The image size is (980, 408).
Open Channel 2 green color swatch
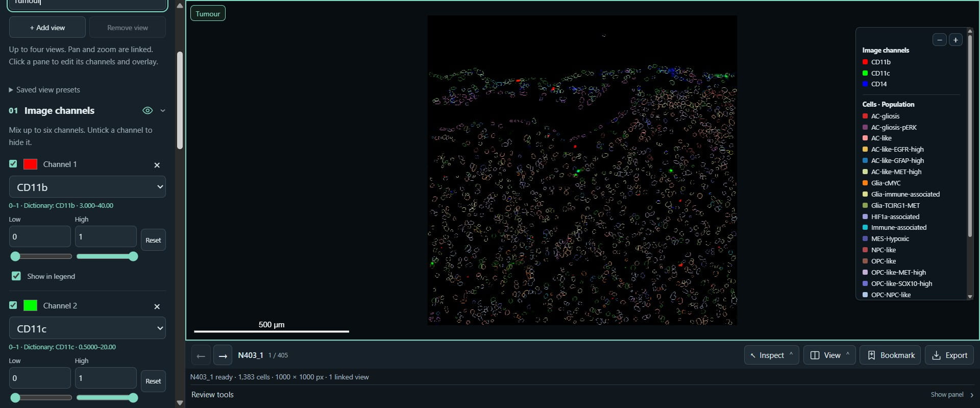click(x=30, y=306)
